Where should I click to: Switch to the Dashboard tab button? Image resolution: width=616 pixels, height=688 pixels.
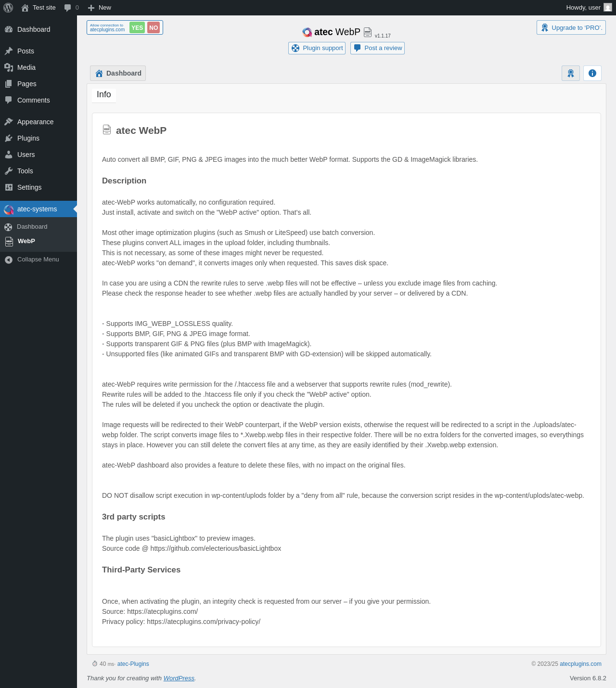click(118, 73)
